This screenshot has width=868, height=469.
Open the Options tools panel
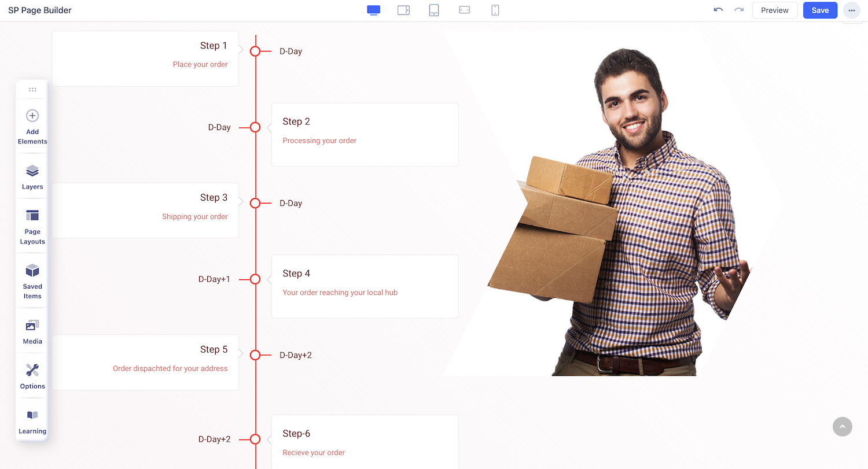click(x=32, y=376)
